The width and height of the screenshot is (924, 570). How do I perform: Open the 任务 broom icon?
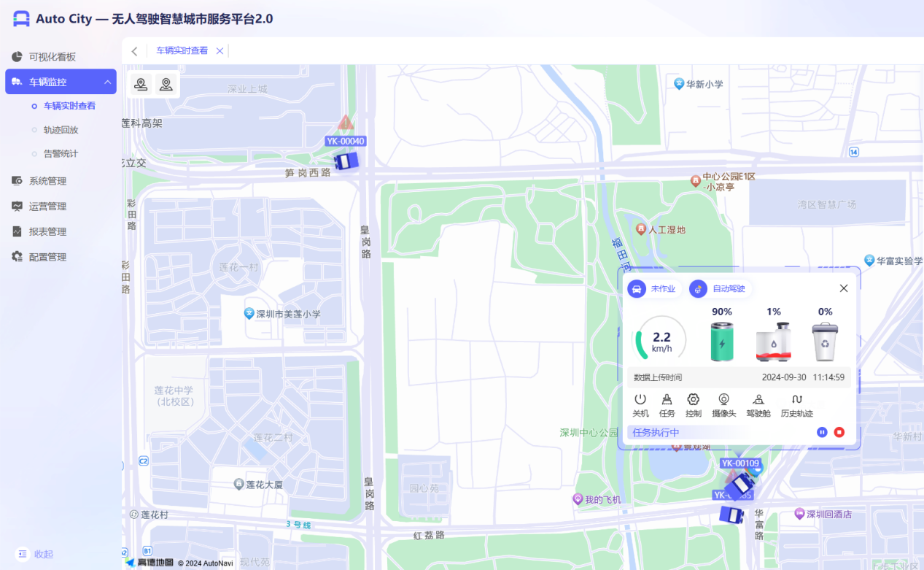tap(667, 400)
